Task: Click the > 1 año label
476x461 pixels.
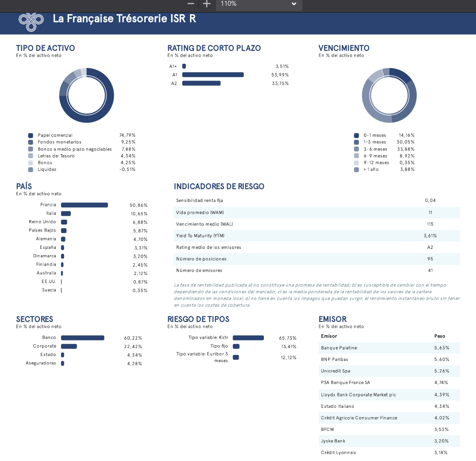Action: tap(371, 170)
